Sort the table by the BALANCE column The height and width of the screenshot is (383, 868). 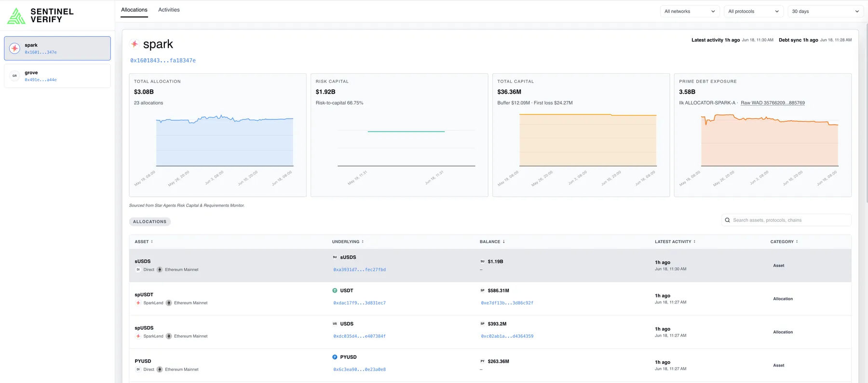pyautogui.click(x=492, y=242)
